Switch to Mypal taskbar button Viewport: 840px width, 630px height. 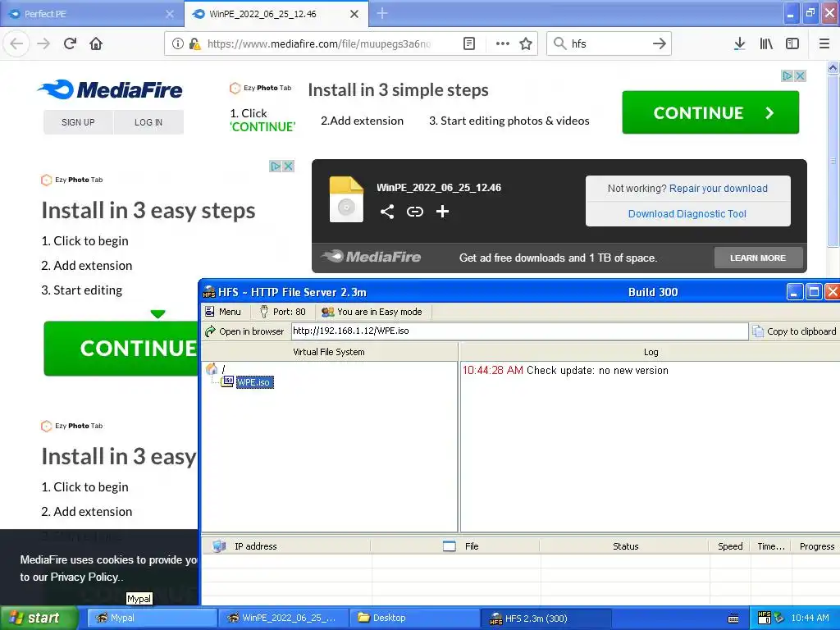click(152, 618)
